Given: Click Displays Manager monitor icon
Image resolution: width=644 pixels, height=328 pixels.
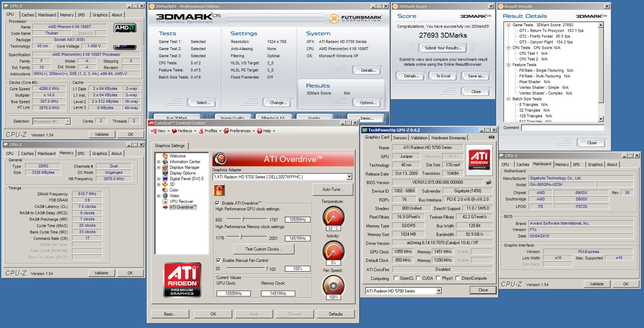Looking at the screenshot, I should 165,167.
